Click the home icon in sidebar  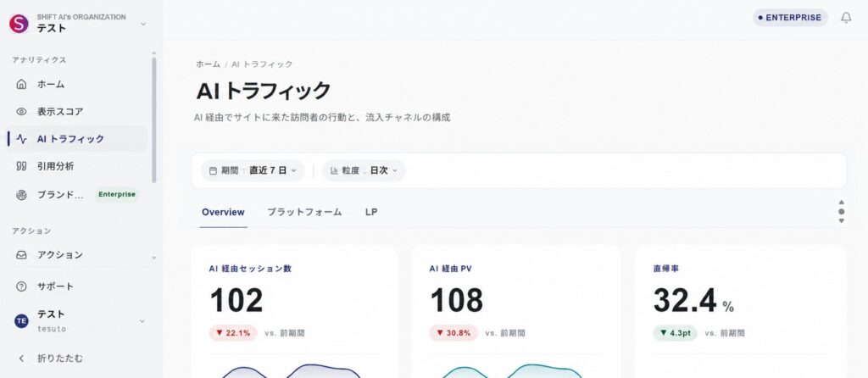click(x=21, y=84)
